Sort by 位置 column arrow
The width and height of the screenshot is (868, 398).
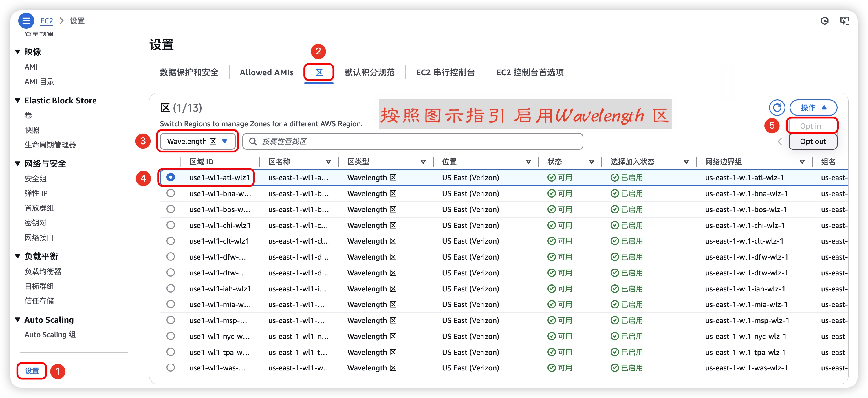[x=528, y=162]
